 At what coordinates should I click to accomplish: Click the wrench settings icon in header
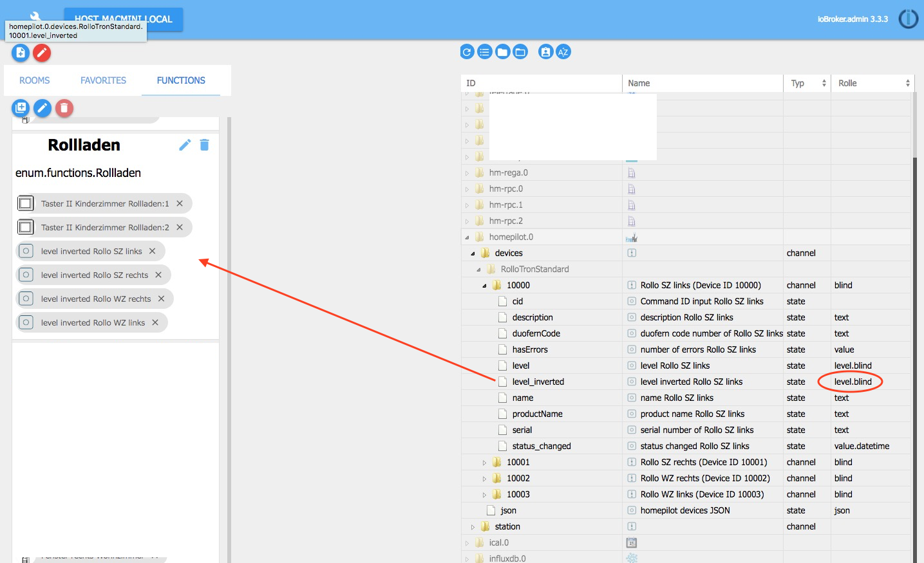[x=35, y=16]
